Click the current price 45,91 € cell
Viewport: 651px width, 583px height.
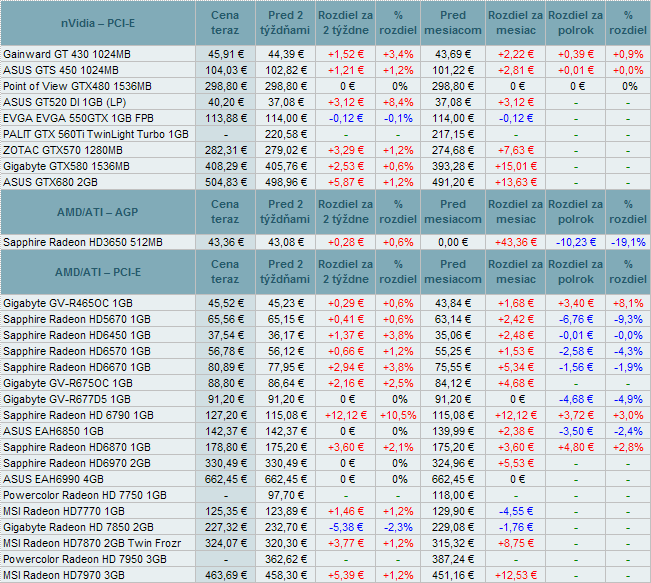[x=226, y=54]
